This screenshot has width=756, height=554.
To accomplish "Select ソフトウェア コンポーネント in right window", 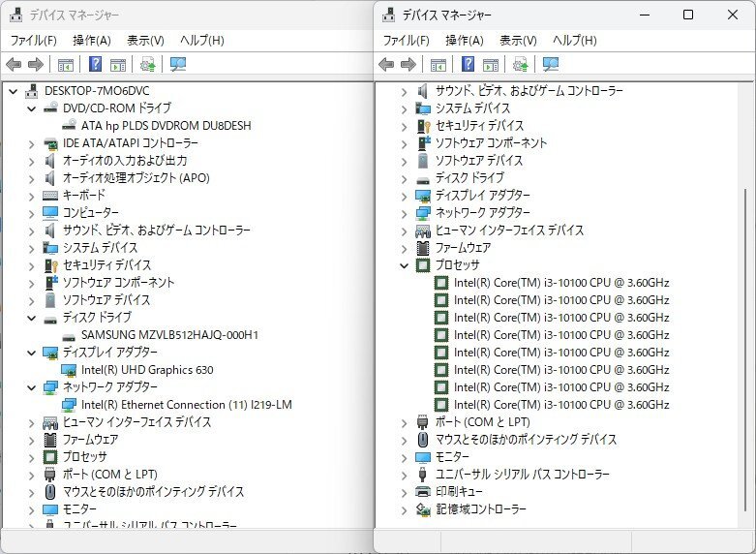I will click(491, 143).
